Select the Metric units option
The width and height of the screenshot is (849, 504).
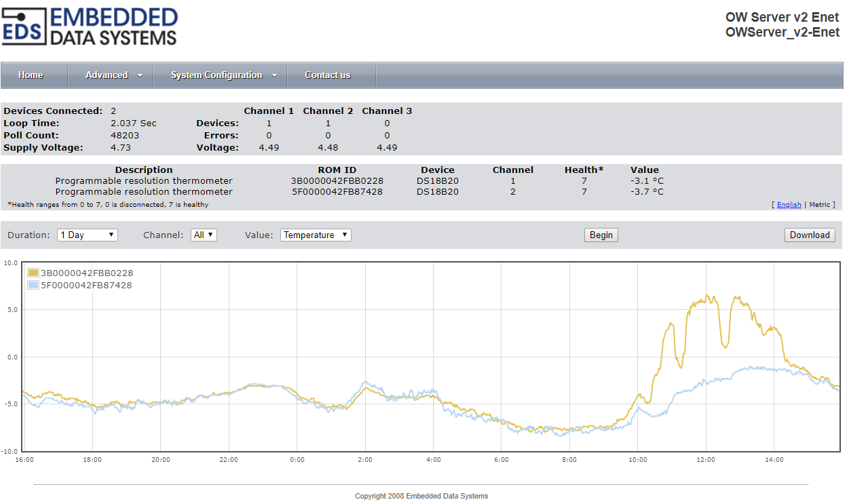[x=820, y=204]
